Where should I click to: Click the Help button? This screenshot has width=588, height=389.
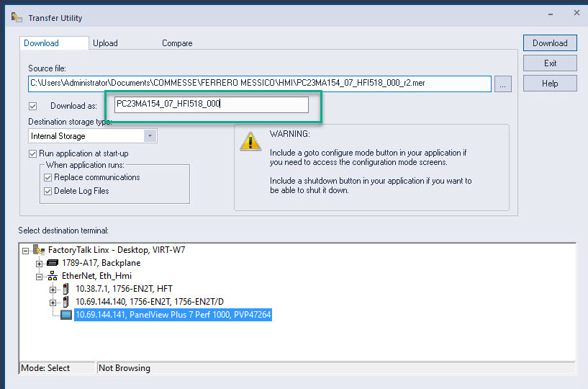pyautogui.click(x=550, y=84)
